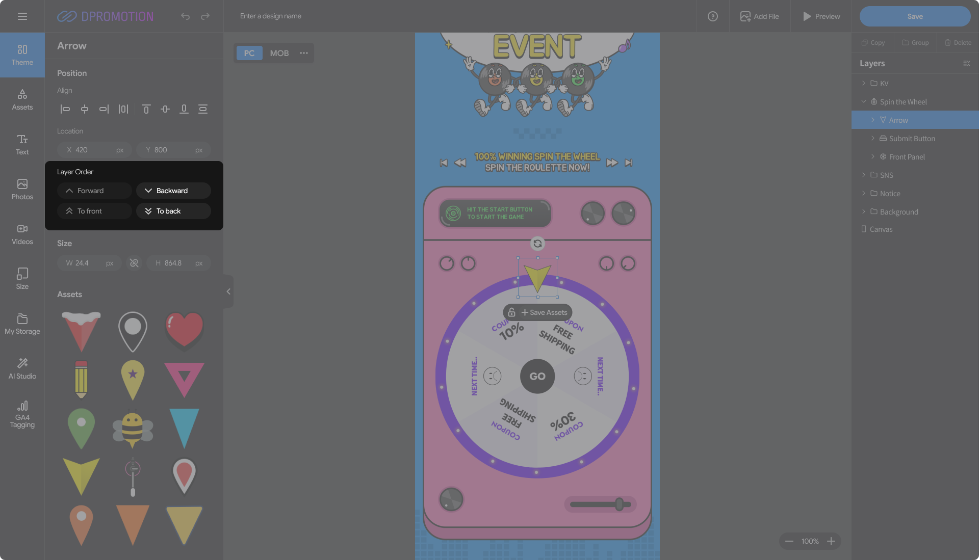Align the Arrow to left edge
The image size is (979, 560).
65,109
